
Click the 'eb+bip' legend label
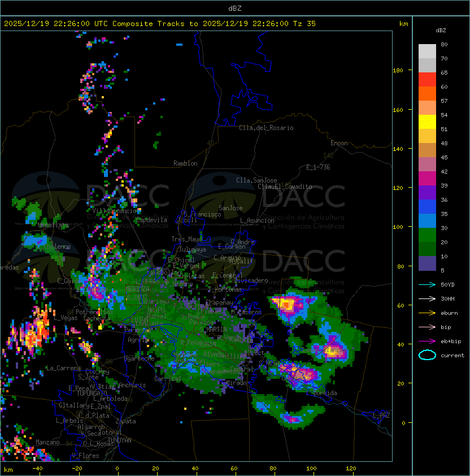(451, 341)
